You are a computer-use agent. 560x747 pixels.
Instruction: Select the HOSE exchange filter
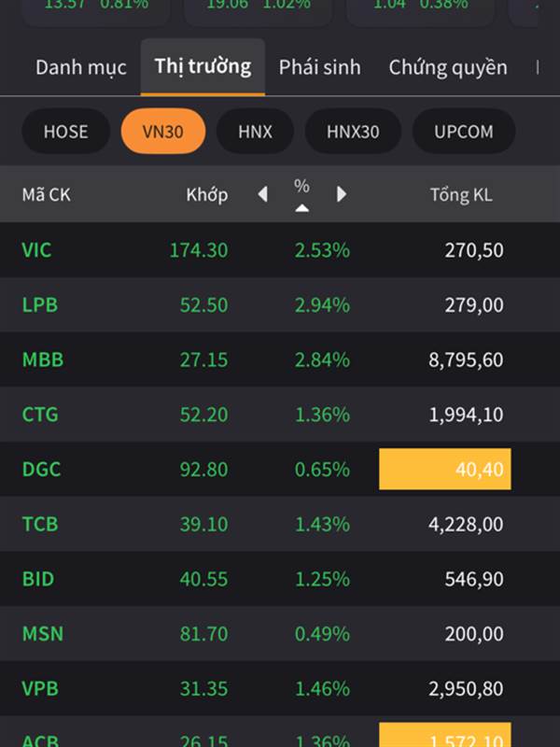(x=66, y=131)
